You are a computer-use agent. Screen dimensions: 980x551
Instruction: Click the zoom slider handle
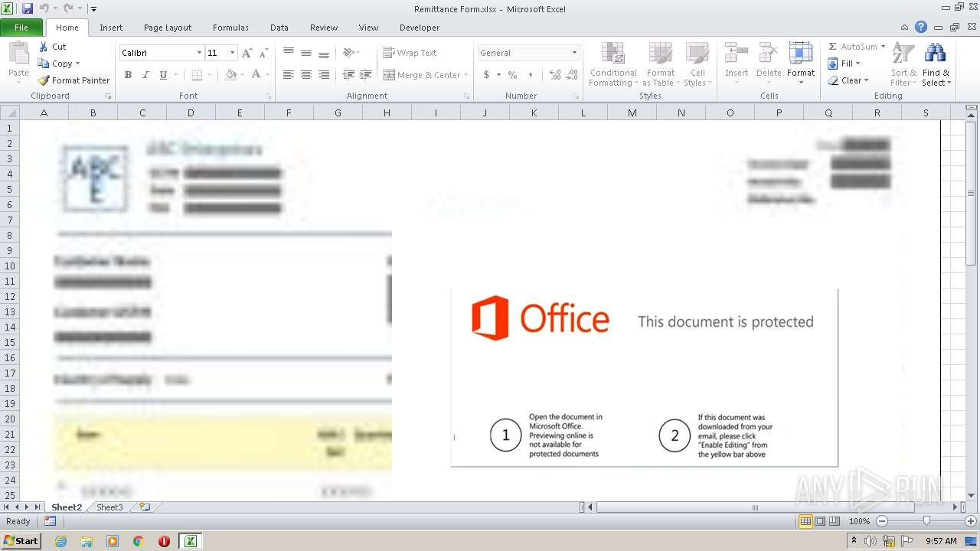(x=926, y=521)
